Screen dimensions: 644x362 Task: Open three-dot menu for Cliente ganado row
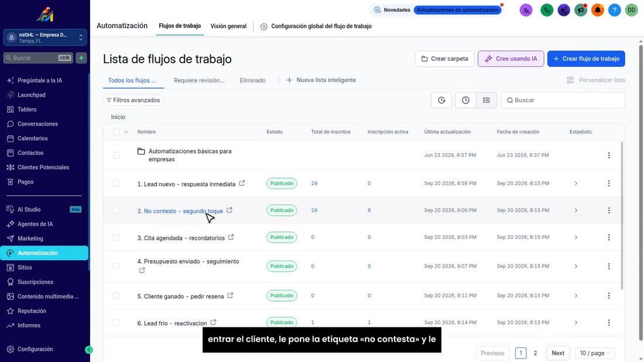pos(609,295)
